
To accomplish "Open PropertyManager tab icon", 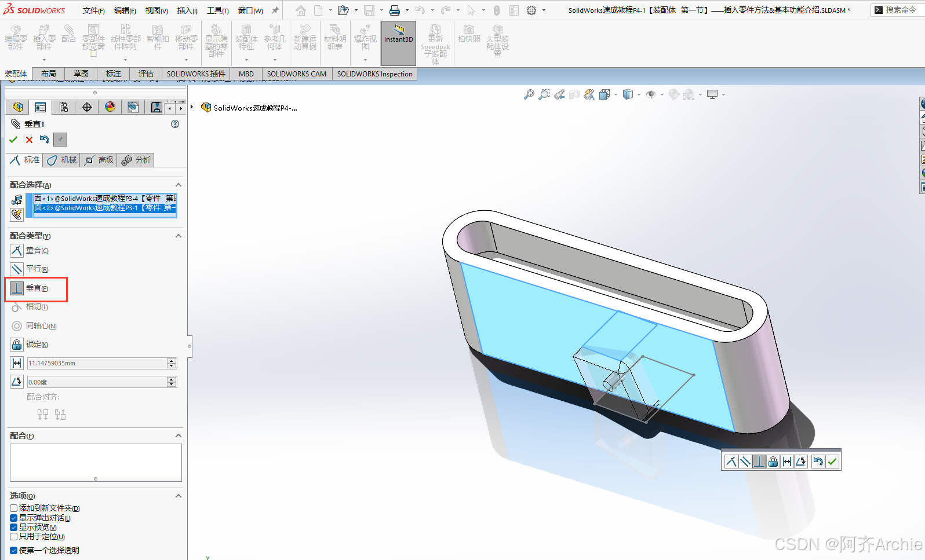I will click(41, 107).
